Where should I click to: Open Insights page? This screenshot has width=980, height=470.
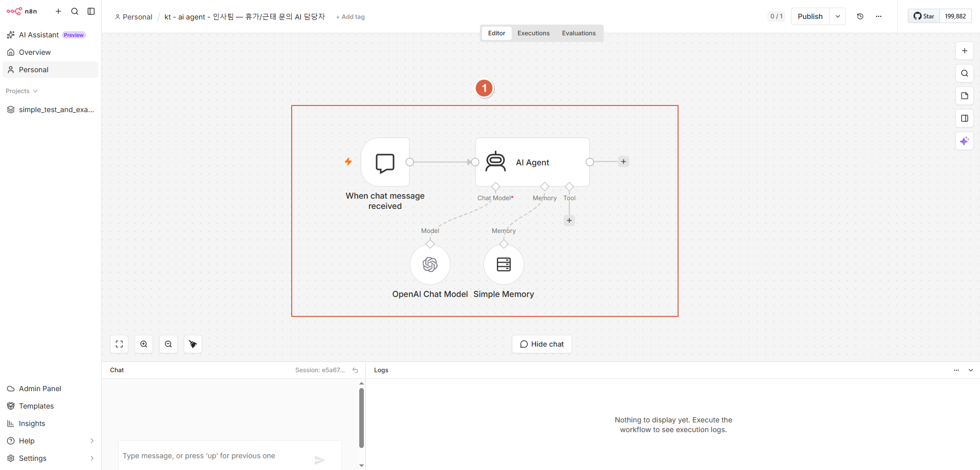pos(50,423)
